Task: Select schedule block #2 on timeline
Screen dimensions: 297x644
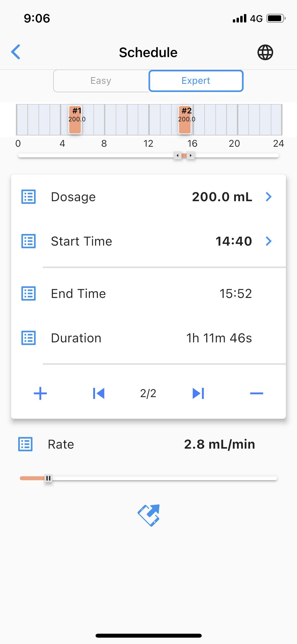Action: click(185, 120)
